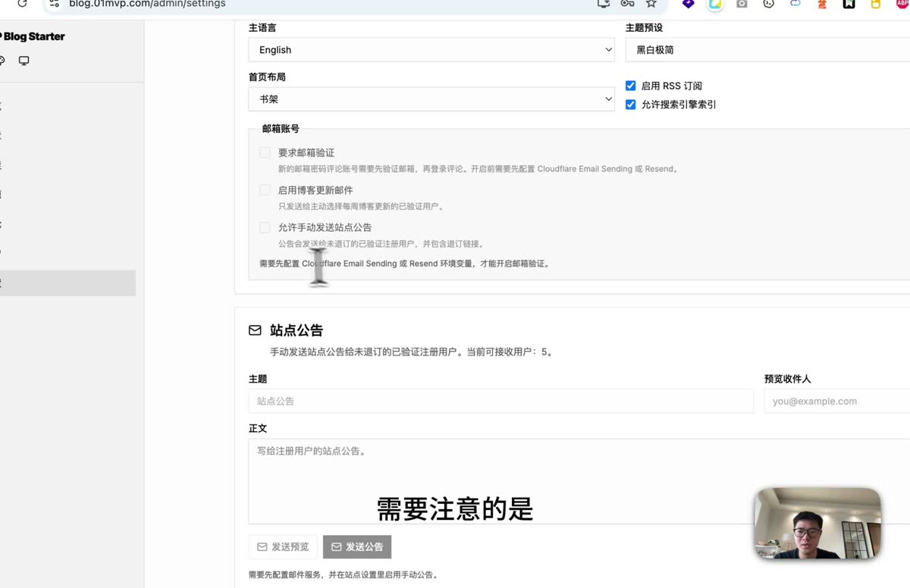Open the purple diamond extension
910x588 pixels.
click(x=689, y=4)
